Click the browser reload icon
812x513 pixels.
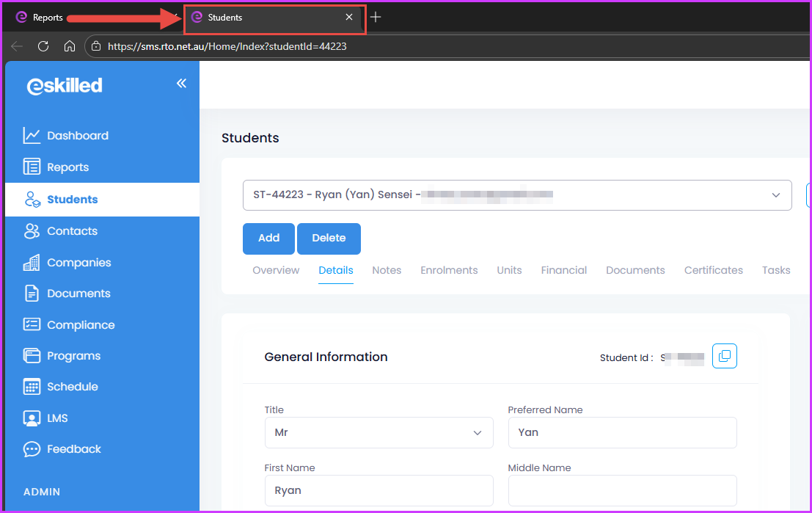(43, 46)
